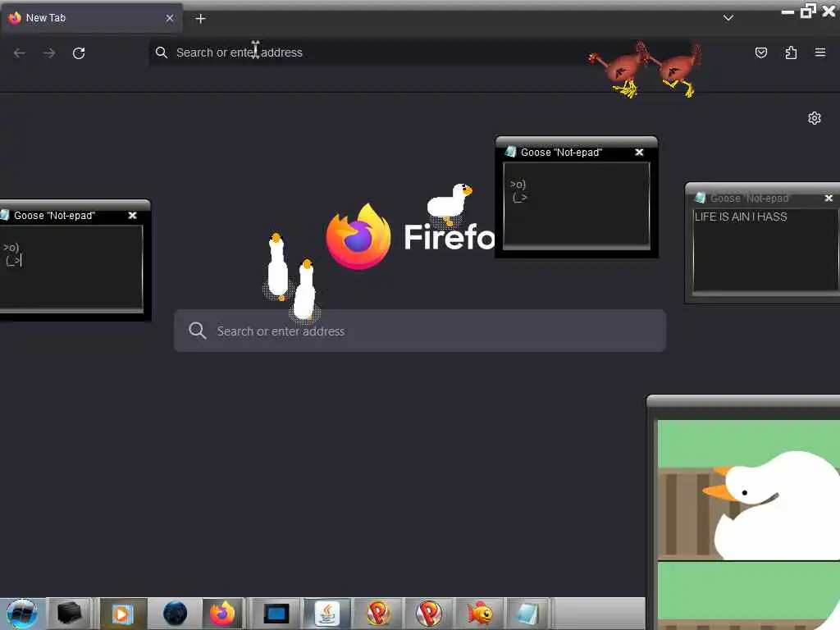Click the magnifier in the center search box

[x=197, y=331]
